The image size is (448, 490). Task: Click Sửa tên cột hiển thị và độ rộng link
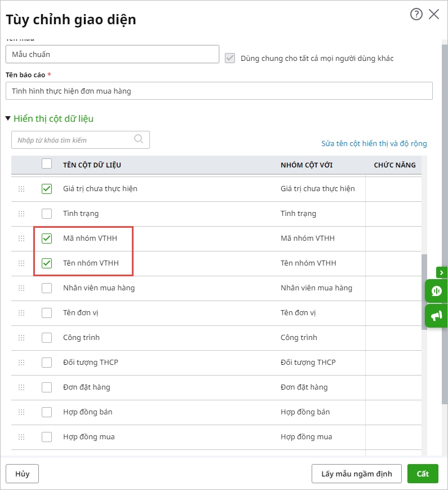point(374,143)
